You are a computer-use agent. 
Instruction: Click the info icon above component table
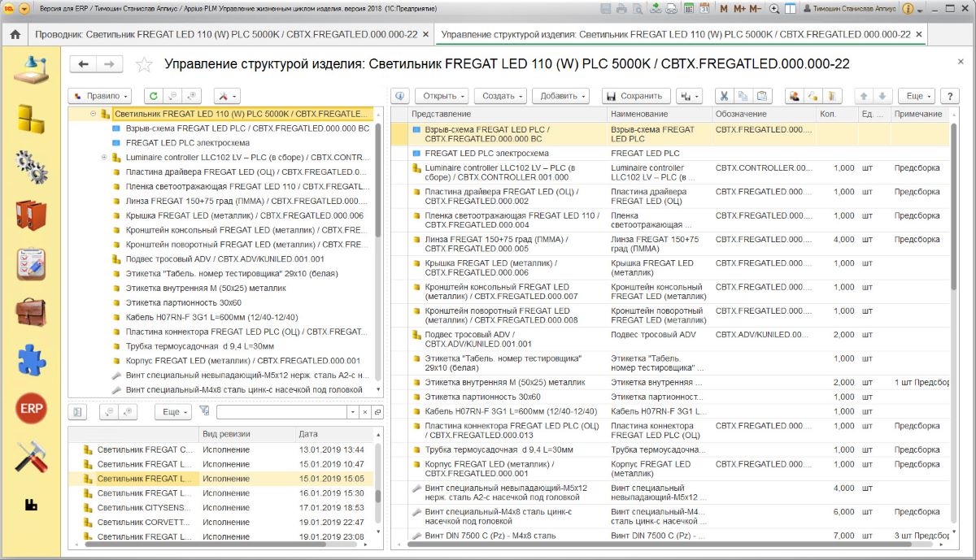[x=400, y=96]
